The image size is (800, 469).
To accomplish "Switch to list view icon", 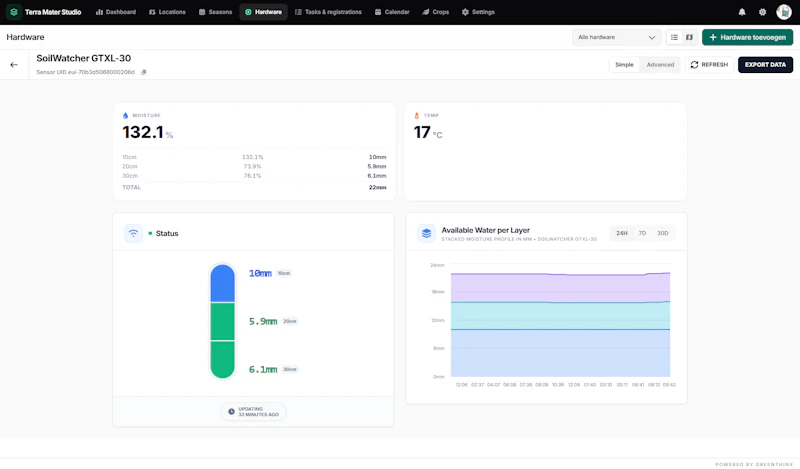I will pyautogui.click(x=674, y=37).
